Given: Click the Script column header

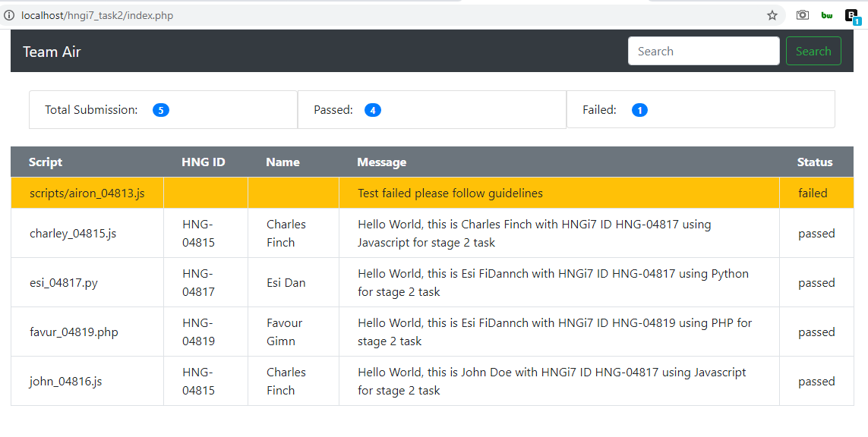Looking at the screenshot, I should (x=45, y=162).
